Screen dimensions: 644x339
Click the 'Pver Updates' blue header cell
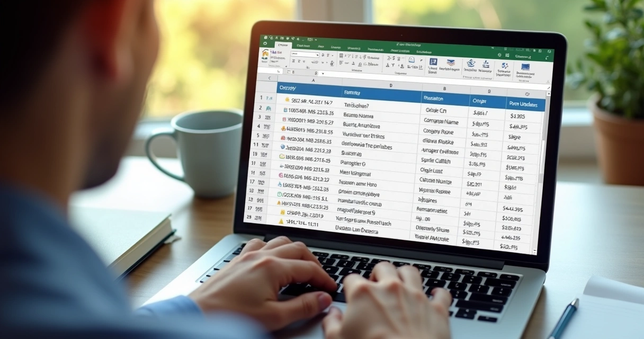coord(525,104)
